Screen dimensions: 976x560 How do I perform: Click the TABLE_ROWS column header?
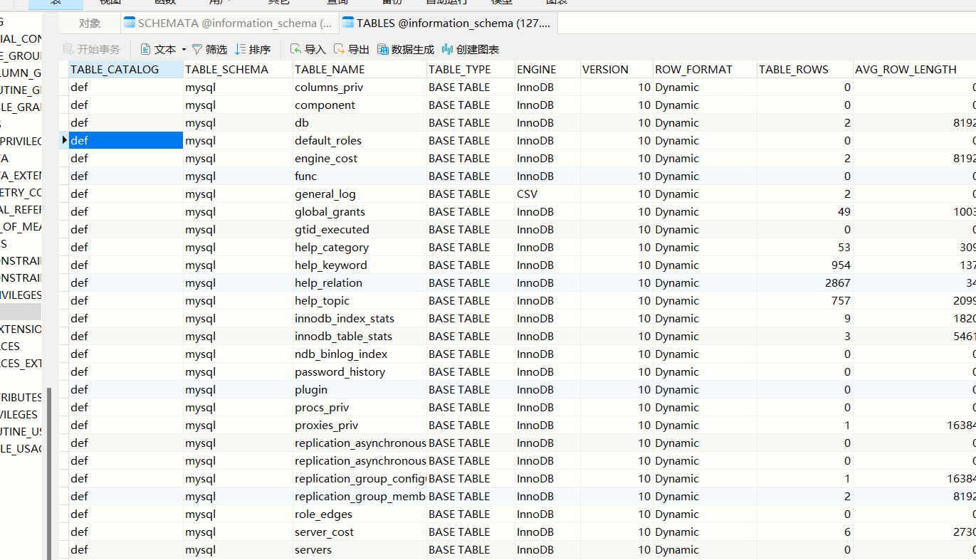pyautogui.click(x=794, y=69)
